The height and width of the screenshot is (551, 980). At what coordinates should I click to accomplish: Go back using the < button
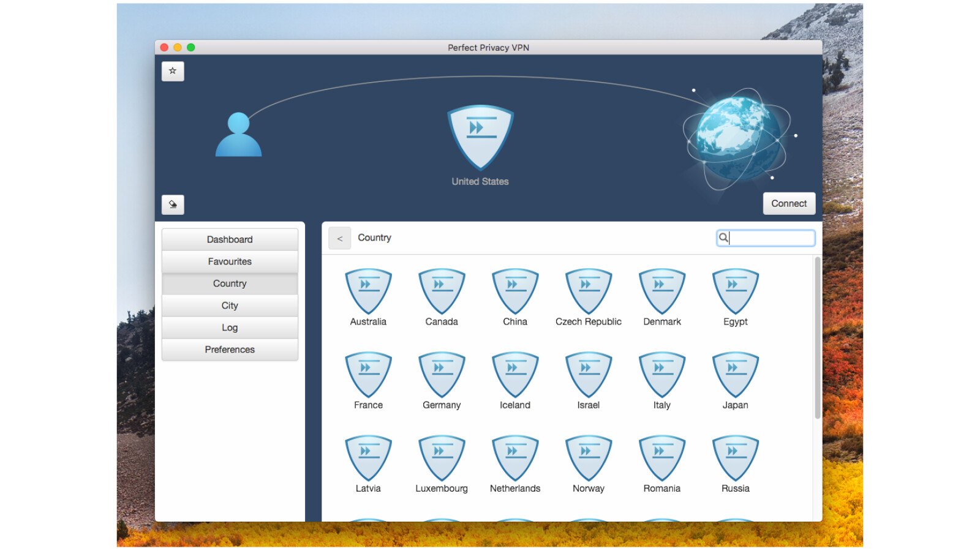pyautogui.click(x=339, y=238)
